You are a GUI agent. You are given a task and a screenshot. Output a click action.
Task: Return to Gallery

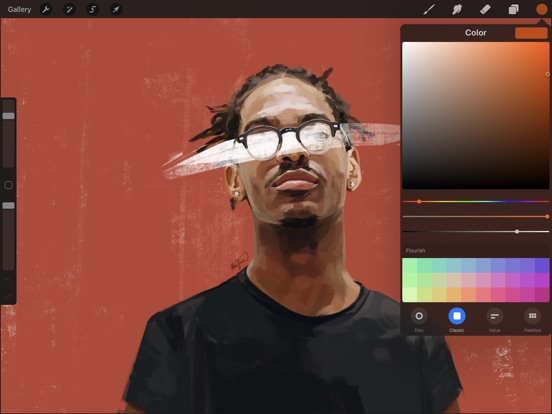(x=19, y=10)
